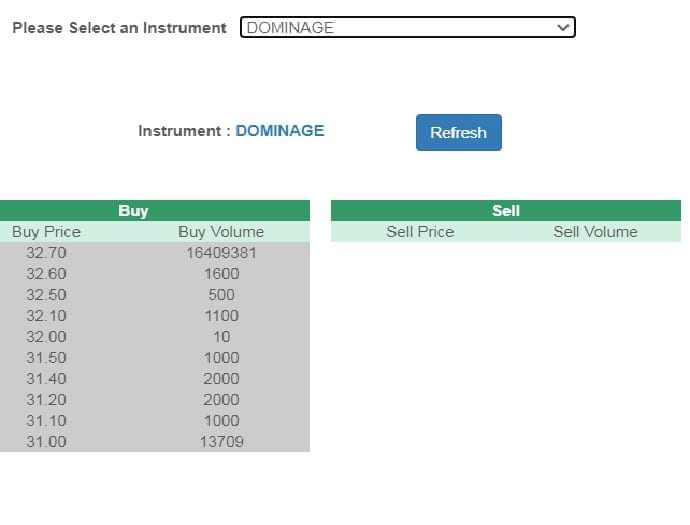Click the dropdown chevron arrow
Viewport: 690px width, 525px height.
tap(564, 28)
